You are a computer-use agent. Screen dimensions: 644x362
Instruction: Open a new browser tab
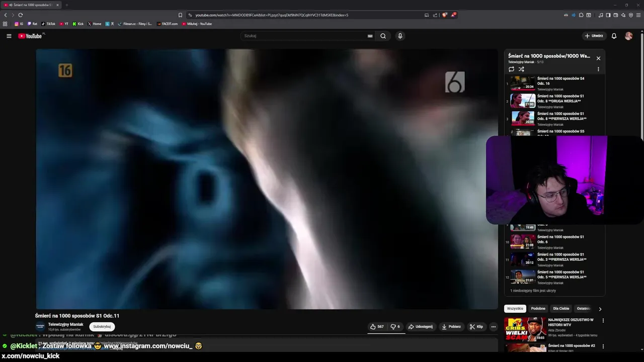pyautogui.click(x=66, y=5)
